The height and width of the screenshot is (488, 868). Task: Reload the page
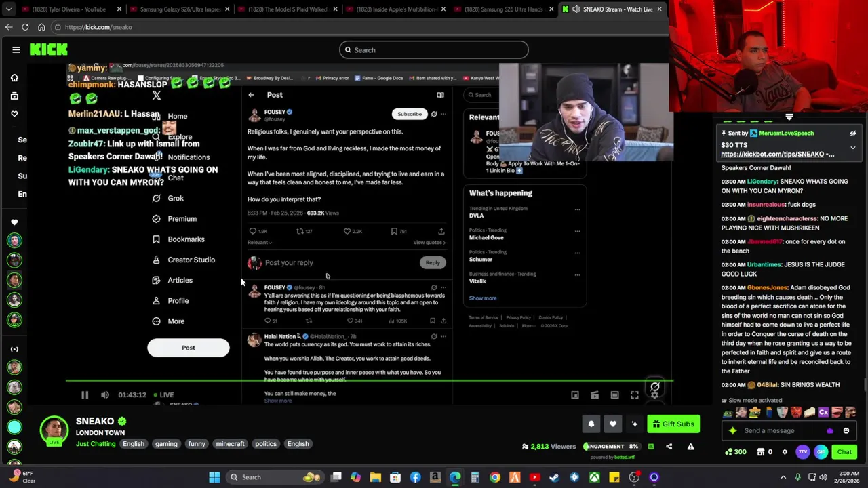[25, 27]
